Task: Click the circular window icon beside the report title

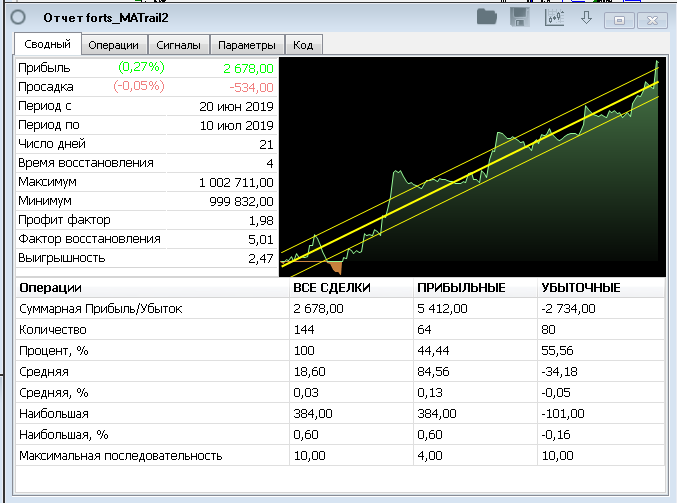Action: click(x=18, y=18)
